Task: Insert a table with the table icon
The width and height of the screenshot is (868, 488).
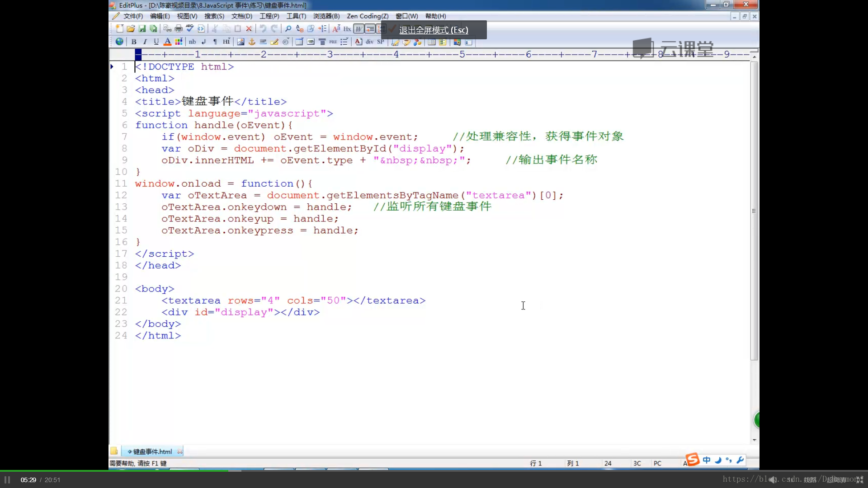Action: tap(299, 42)
